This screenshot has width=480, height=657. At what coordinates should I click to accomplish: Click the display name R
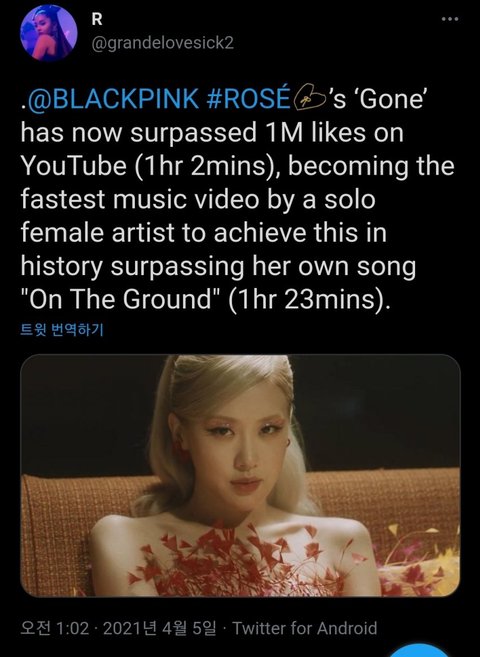97,19
